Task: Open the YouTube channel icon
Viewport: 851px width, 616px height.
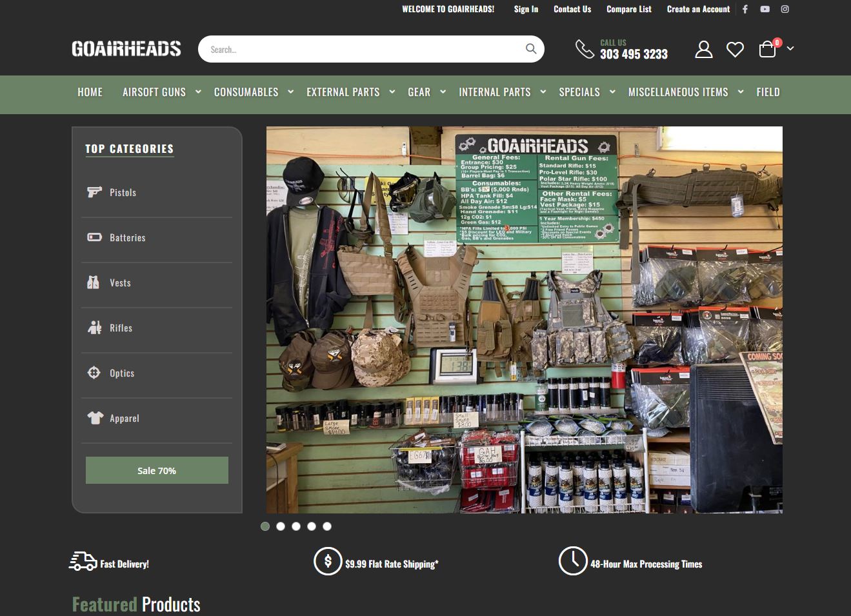Action: click(765, 9)
